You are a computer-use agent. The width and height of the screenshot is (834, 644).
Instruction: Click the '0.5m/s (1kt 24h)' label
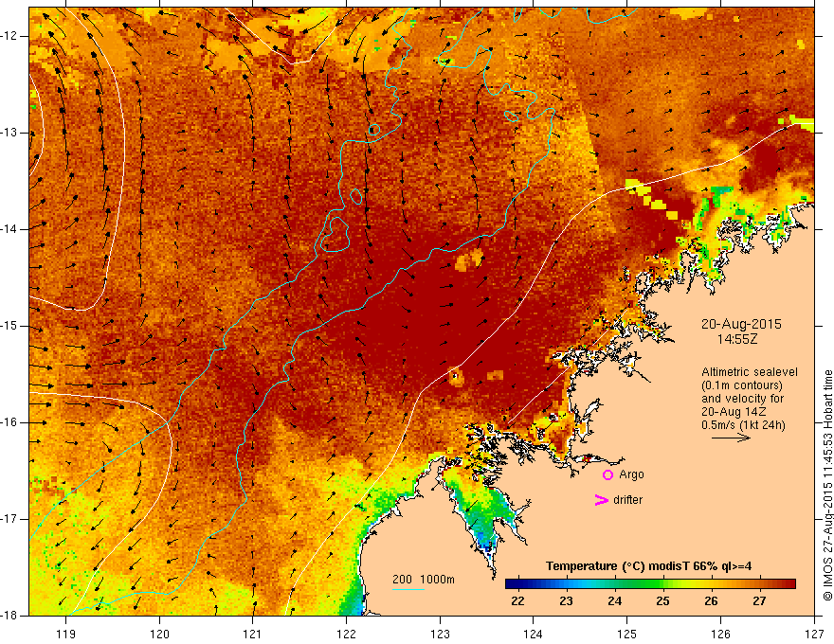click(x=743, y=425)
